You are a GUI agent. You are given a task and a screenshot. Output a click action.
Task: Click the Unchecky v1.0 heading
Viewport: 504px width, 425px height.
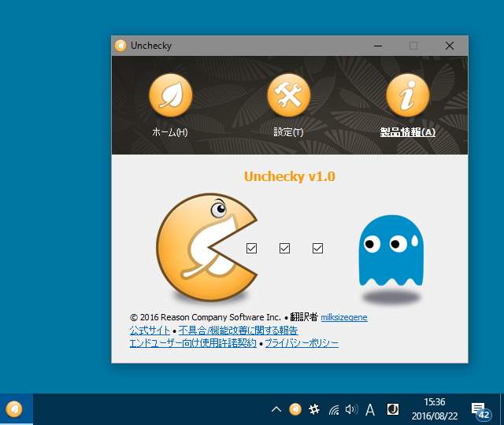click(x=289, y=176)
